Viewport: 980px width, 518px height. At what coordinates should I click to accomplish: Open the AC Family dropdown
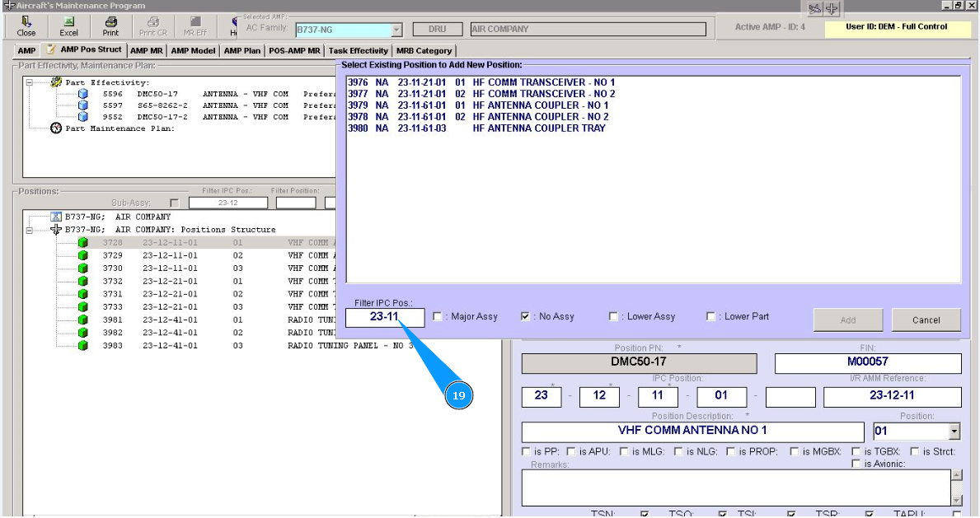[x=396, y=30]
